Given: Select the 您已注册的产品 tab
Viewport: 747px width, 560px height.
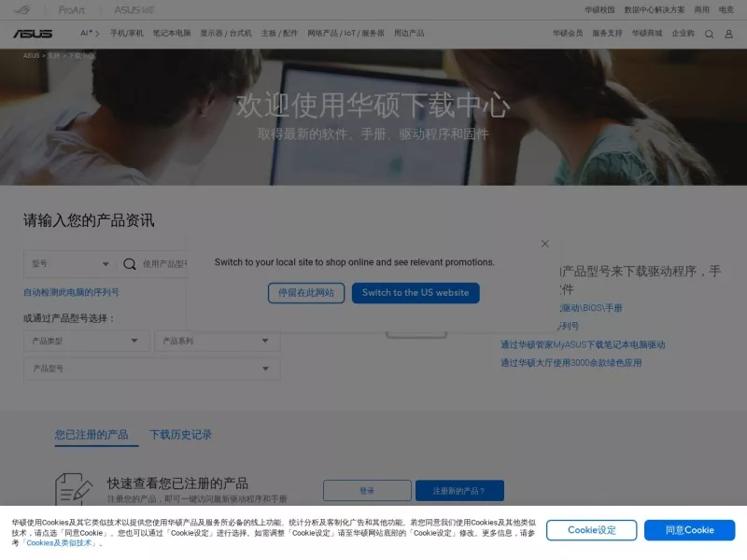Looking at the screenshot, I should pos(92,435).
